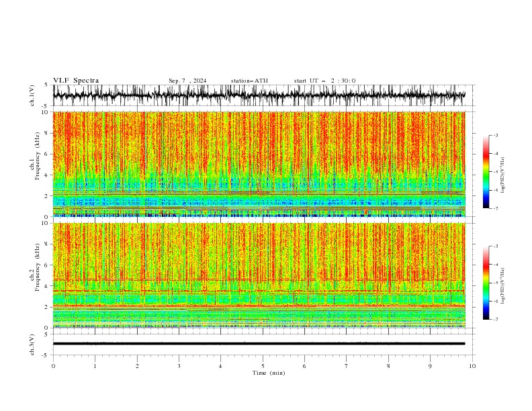Click the ch.1 spectrogram color scale bar
This screenshot has height=411, width=532.
click(486, 172)
